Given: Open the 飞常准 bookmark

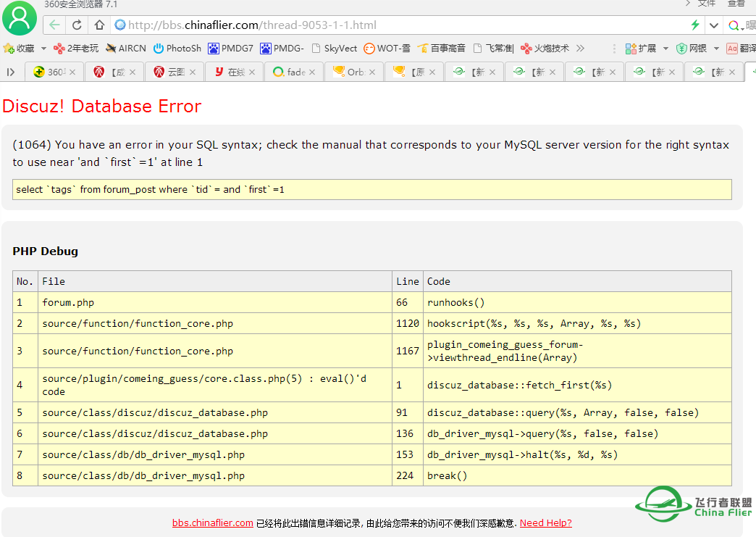Looking at the screenshot, I should tap(494, 49).
